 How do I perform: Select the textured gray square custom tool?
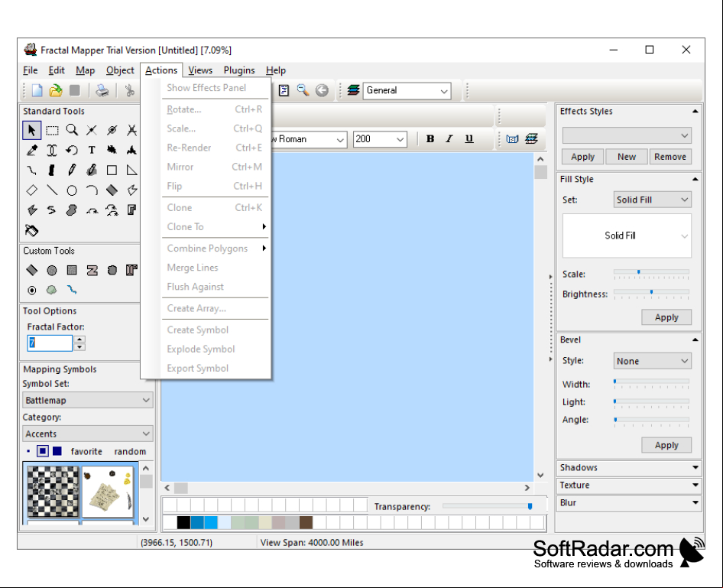point(72,270)
